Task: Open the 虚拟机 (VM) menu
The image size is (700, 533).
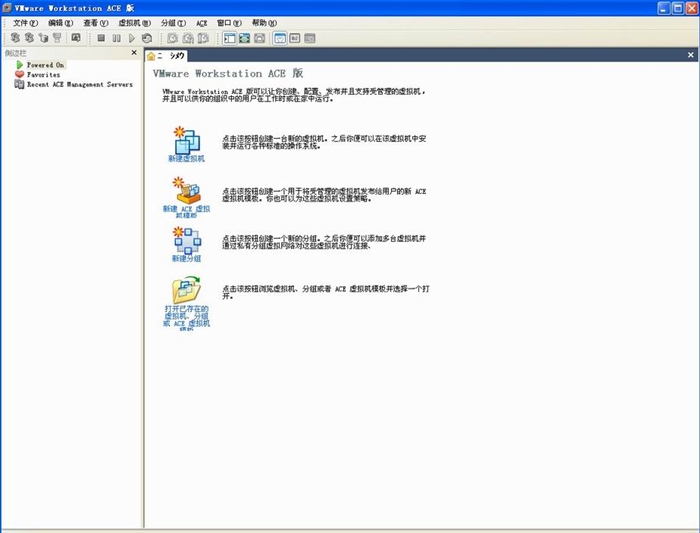Action: pos(134,23)
